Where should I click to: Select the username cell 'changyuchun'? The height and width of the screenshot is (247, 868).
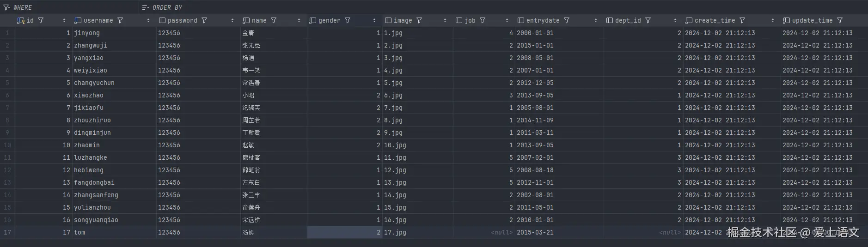pyautogui.click(x=114, y=83)
